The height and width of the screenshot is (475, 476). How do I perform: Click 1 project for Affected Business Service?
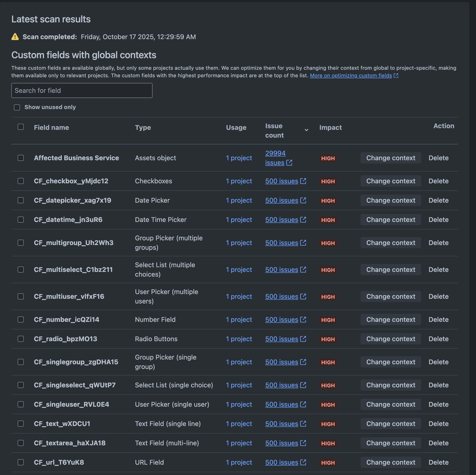point(239,158)
